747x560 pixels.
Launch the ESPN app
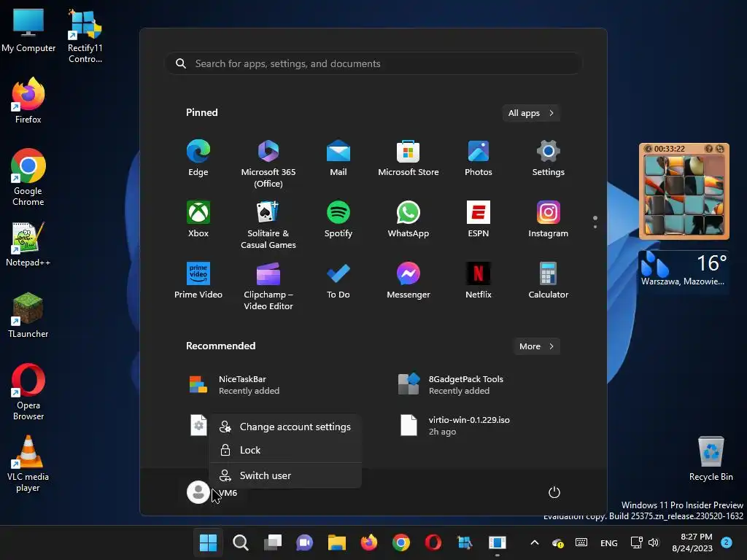tap(479, 219)
